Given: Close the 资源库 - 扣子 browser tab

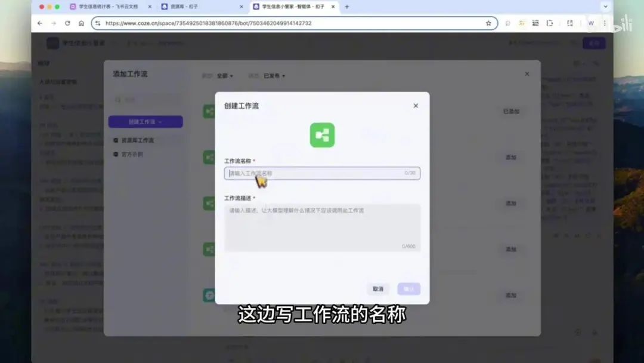Looking at the screenshot, I should tap(241, 7).
